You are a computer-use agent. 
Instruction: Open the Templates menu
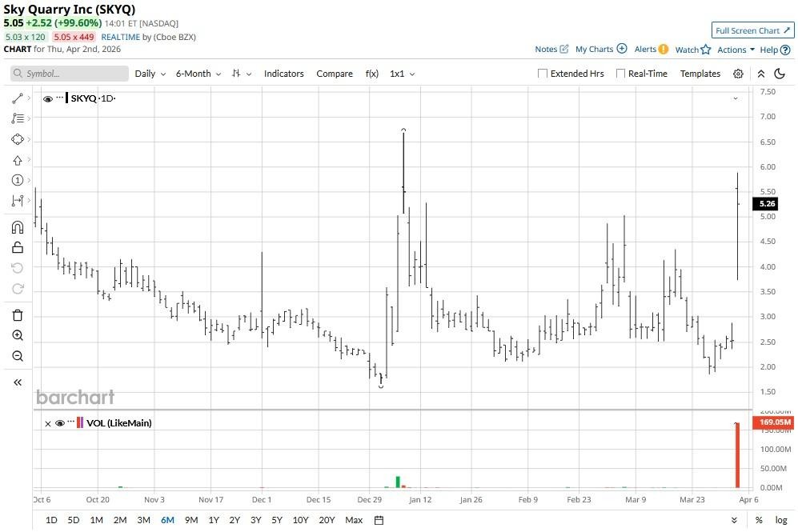(x=700, y=74)
